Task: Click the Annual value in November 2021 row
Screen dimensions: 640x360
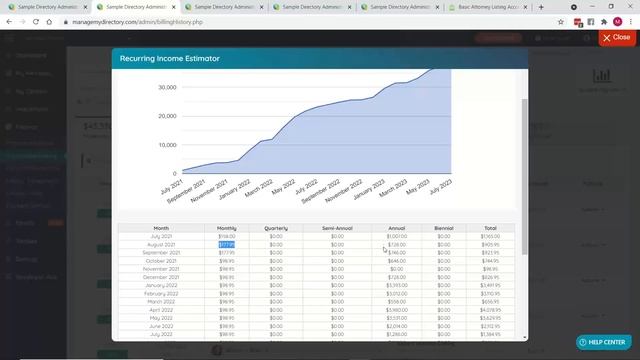Action: pos(396,269)
